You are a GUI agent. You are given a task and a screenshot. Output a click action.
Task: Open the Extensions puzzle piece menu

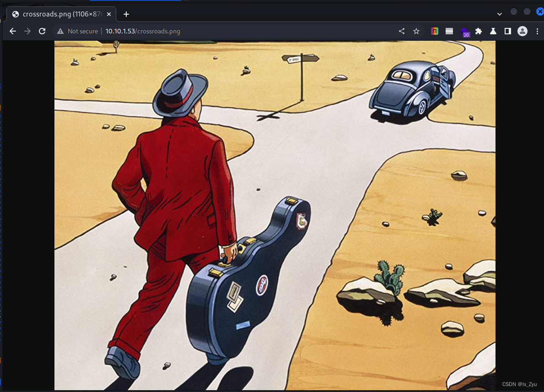[x=479, y=31]
